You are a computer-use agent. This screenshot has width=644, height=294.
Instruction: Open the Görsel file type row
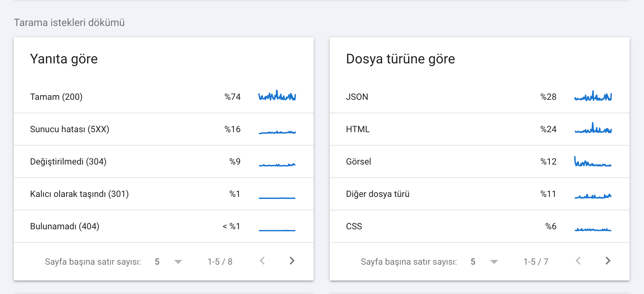[x=480, y=161]
